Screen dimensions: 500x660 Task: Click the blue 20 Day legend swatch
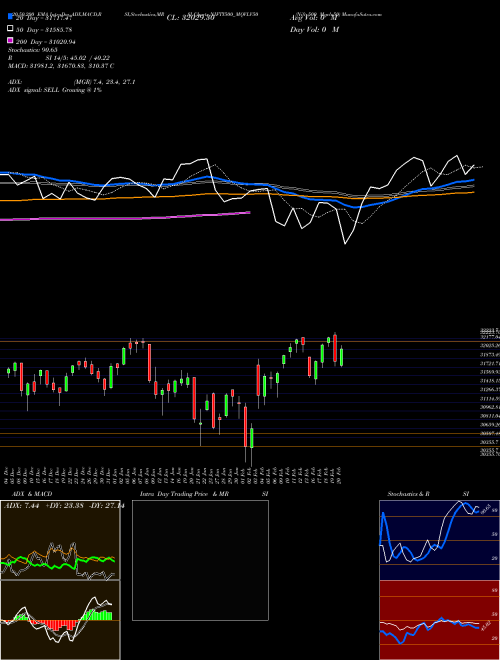coord(11,17)
